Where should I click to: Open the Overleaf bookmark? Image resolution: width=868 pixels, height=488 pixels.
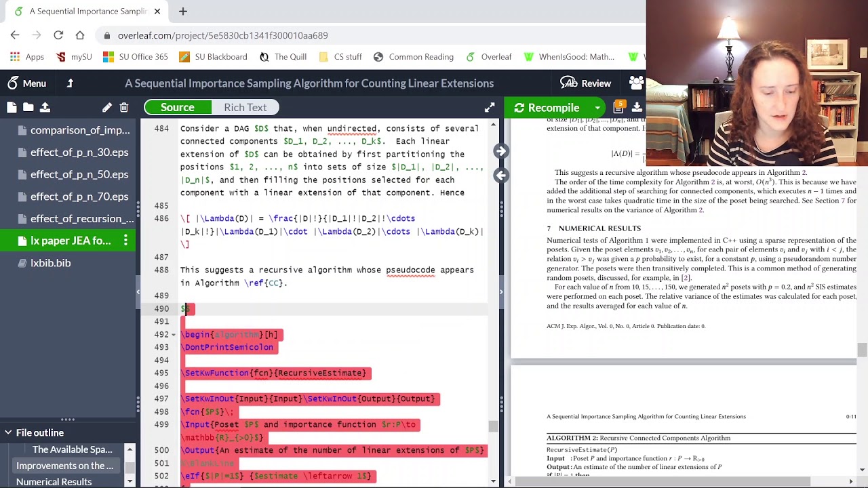click(x=488, y=57)
